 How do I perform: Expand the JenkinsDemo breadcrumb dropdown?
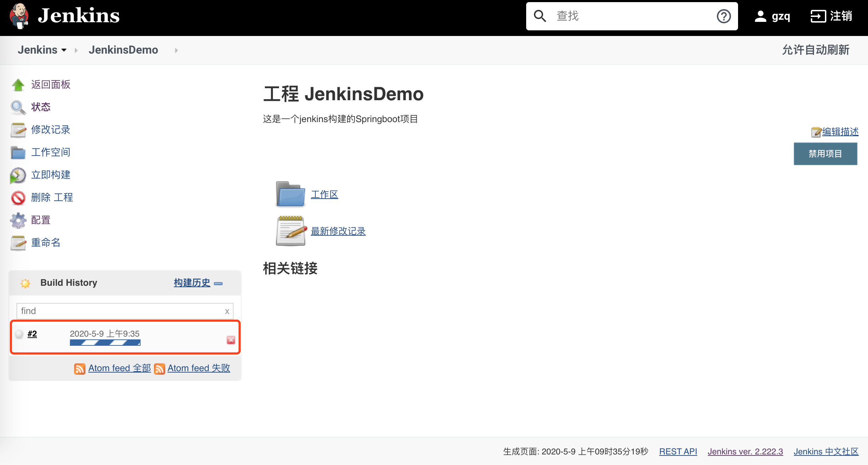pyautogui.click(x=176, y=50)
